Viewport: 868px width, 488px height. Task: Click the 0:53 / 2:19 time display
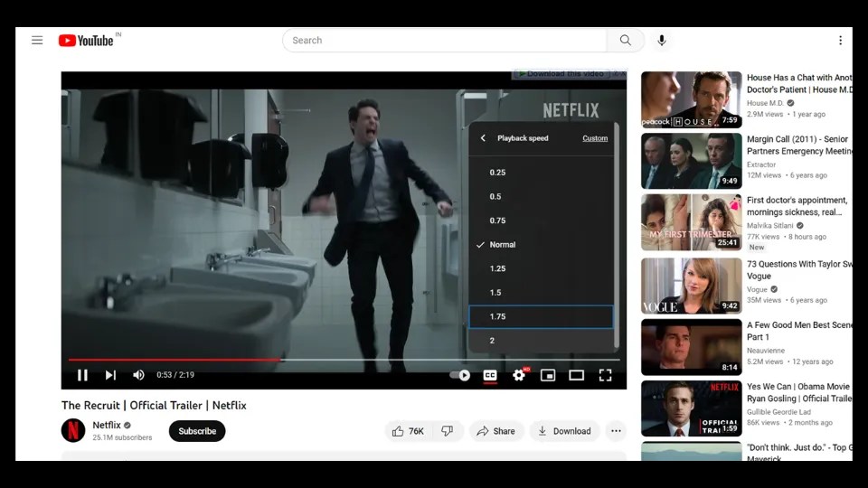pos(175,375)
